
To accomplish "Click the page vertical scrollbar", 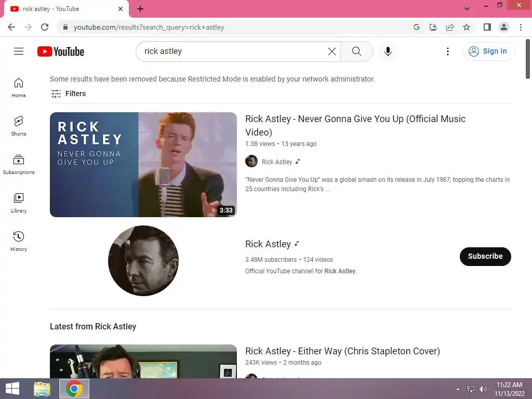I will (528, 59).
